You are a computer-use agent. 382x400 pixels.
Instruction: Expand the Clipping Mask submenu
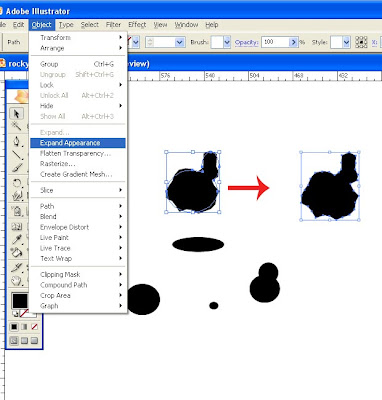pos(77,274)
